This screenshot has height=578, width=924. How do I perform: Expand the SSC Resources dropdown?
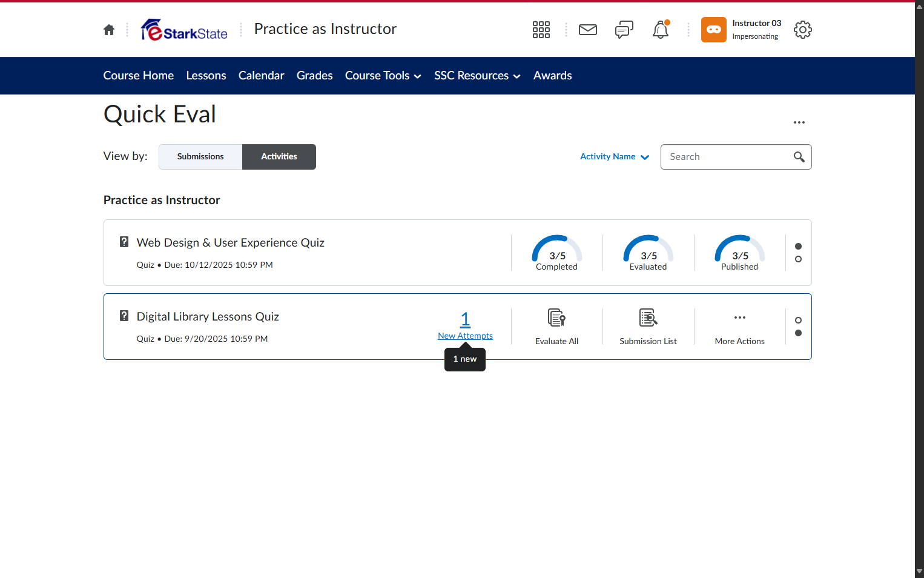point(477,76)
